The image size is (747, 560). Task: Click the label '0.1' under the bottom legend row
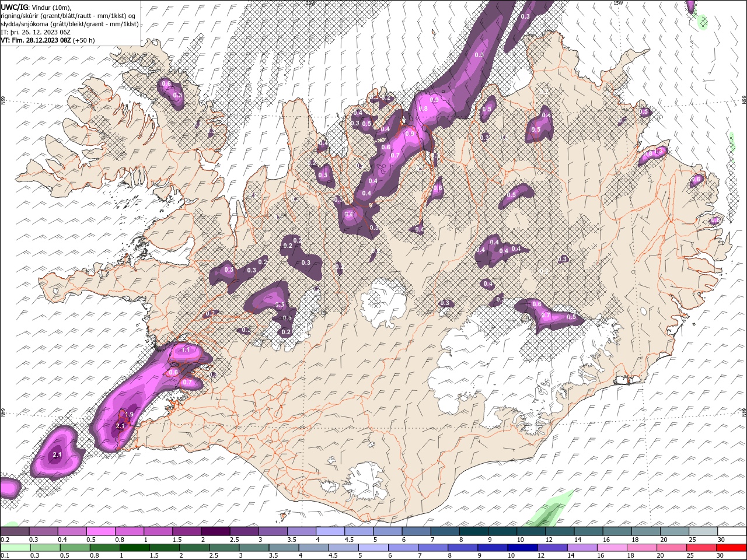pos(5,556)
